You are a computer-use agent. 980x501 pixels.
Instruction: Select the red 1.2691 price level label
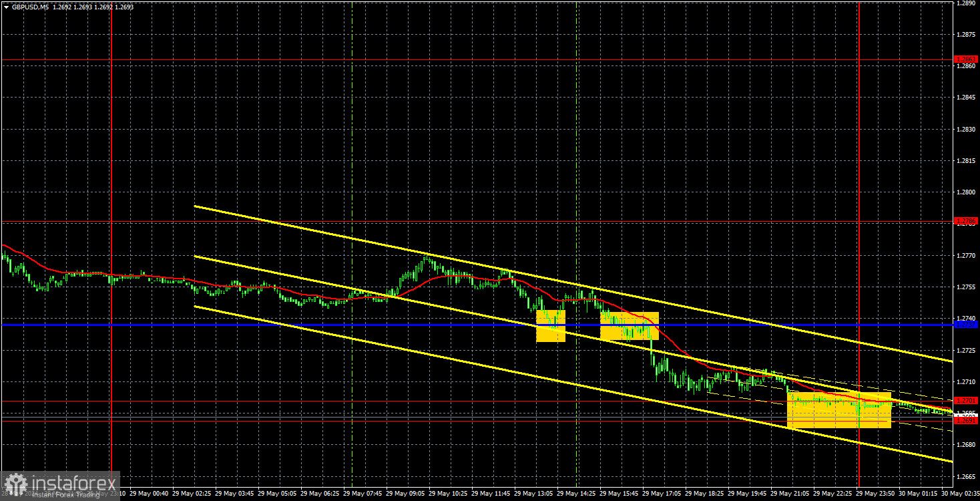point(966,421)
